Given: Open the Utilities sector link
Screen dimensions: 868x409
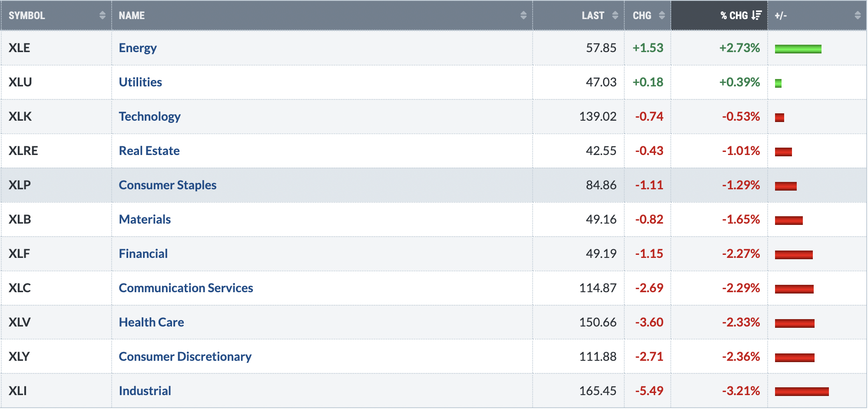Looking at the screenshot, I should (x=140, y=82).
